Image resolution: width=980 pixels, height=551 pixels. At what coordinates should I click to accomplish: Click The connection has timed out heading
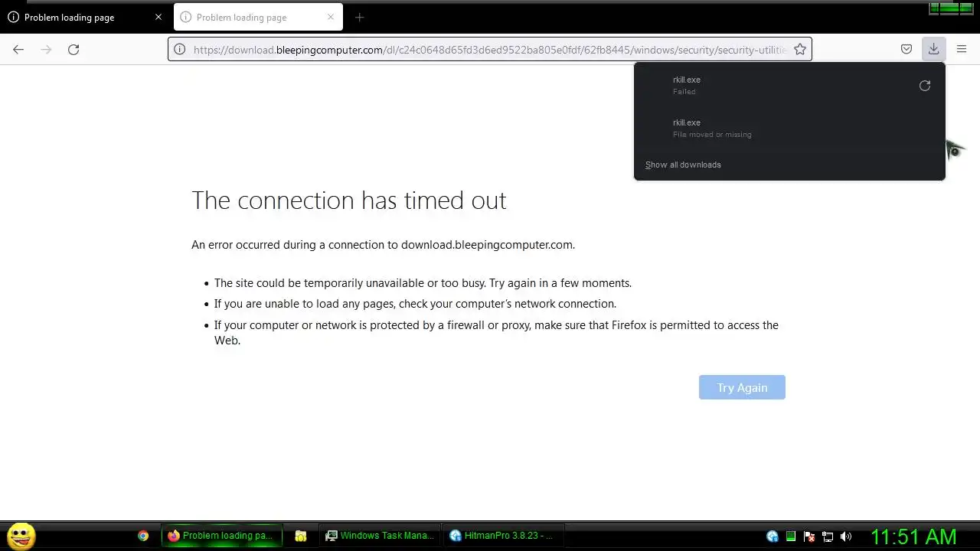pyautogui.click(x=349, y=201)
